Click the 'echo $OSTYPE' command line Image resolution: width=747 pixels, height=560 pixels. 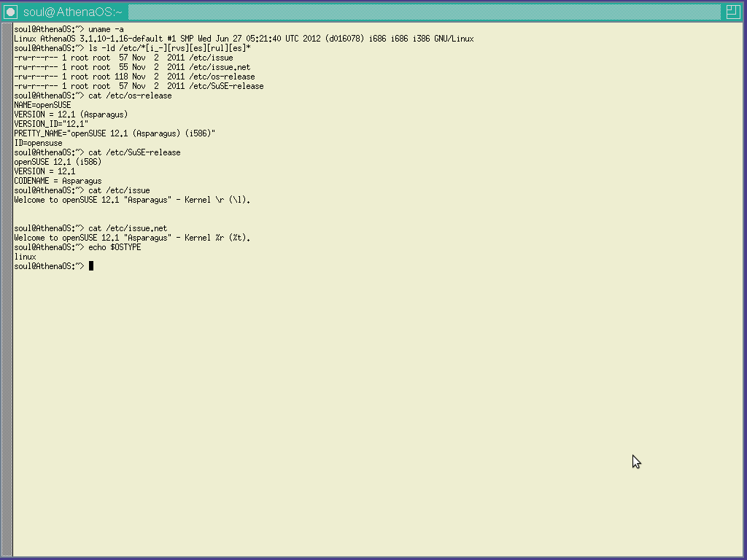point(77,248)
